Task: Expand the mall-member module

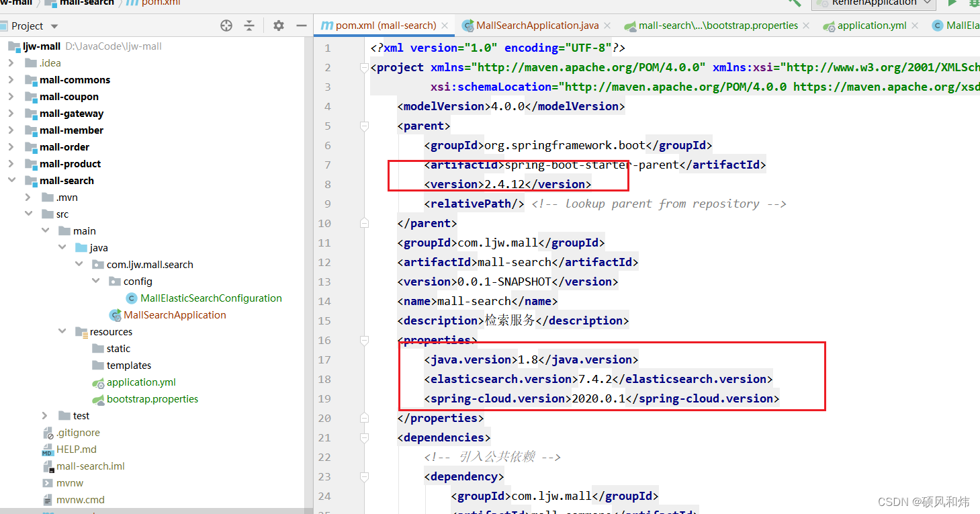Action: (11, 130)
